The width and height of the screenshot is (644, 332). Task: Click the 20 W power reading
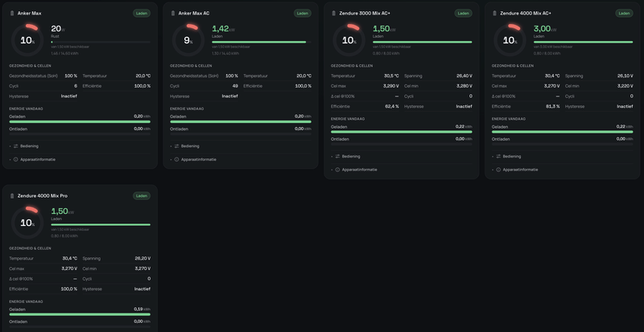[x=58, y=29]
